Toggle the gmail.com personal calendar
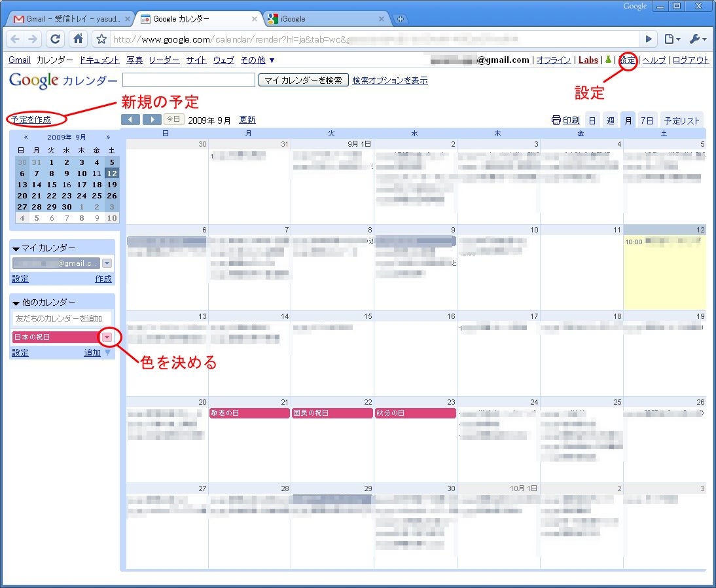716x588 pixels. point(55,263)
